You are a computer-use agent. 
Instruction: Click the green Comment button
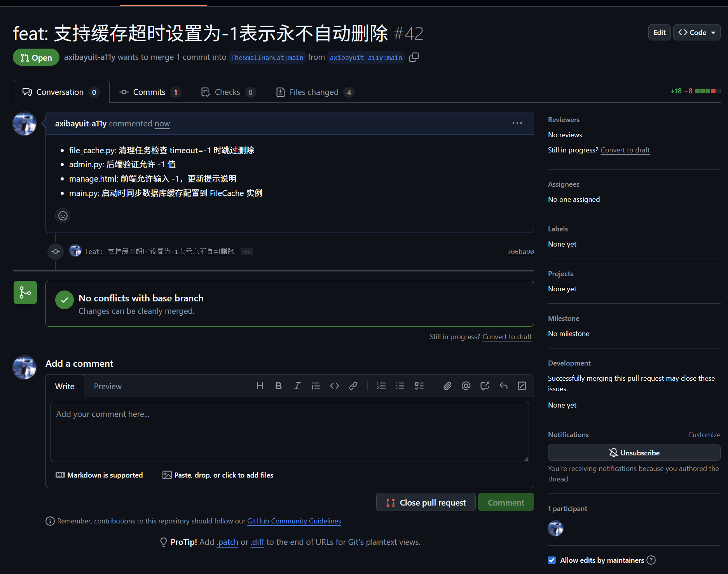coord(506,502)
